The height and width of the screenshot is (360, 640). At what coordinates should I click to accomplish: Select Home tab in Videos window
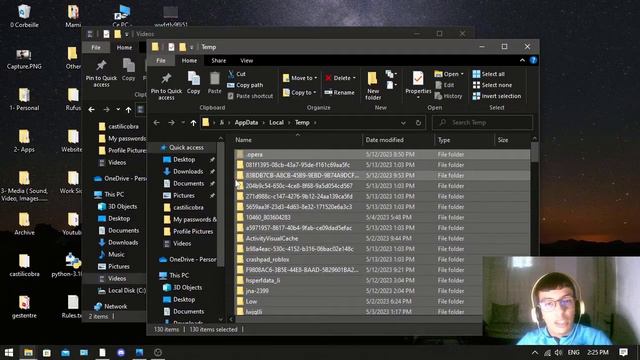pos(124,47)
